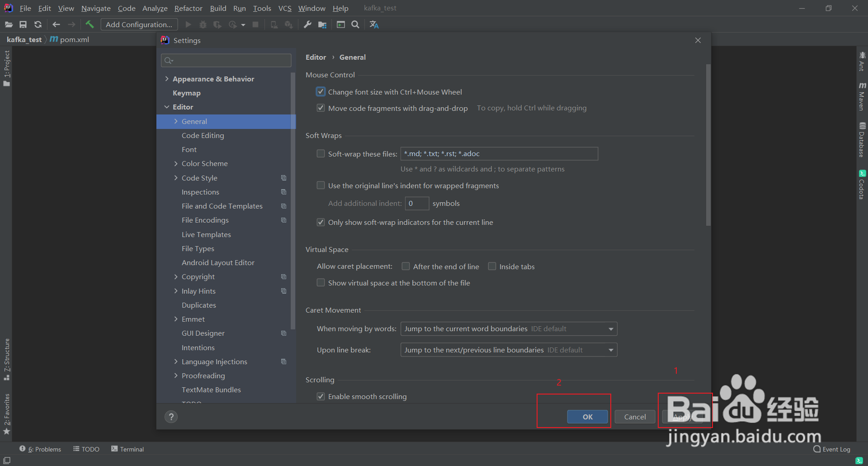The height and width of the screenshot is (466, 868).
Task: Enable Soft-wrap these files checkbox
Action: point(321,154)
